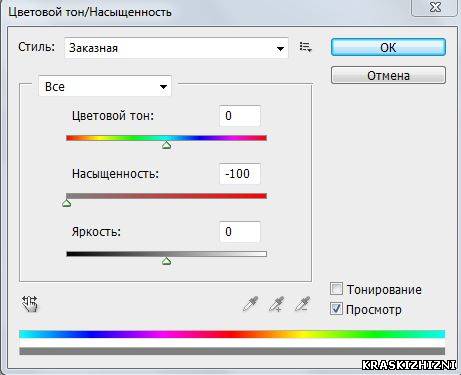This screenshot has width=461, height=375.
Task: Click the bottom gray output color bar
Action: click(x=232, y=351)
